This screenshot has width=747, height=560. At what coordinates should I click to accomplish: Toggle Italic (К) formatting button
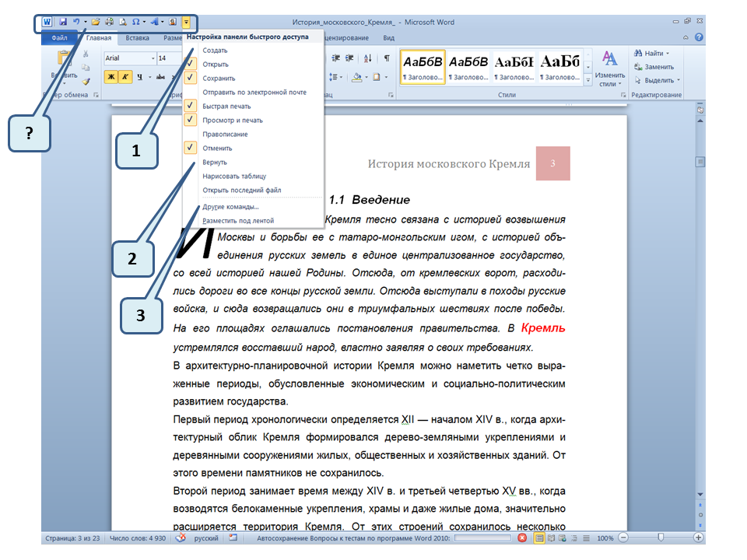coord(124,77)
